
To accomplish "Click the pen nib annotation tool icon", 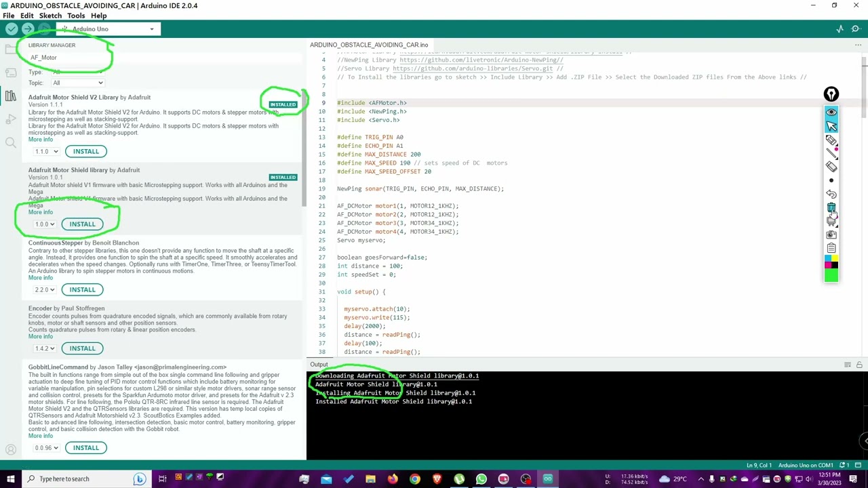I will [x=831, y=94].
